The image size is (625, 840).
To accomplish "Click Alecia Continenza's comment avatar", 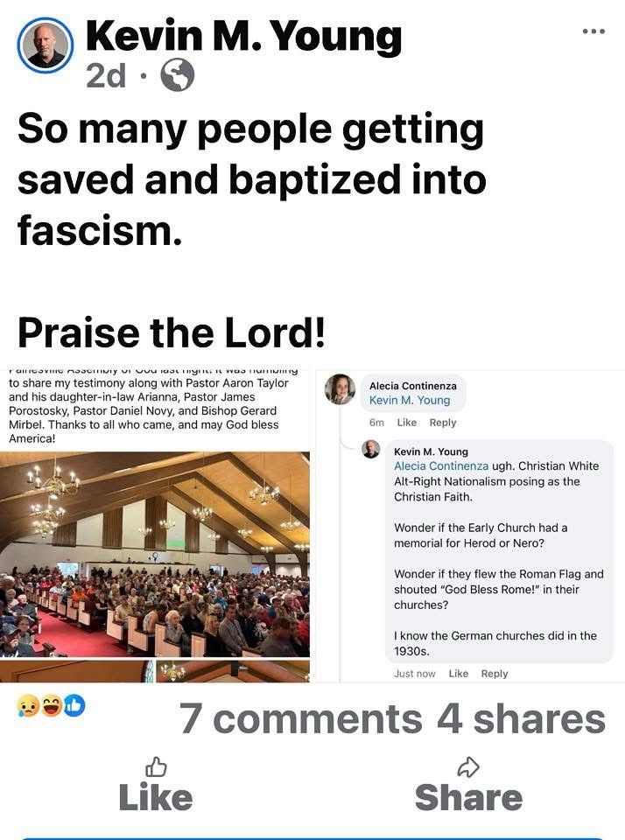I will tap(340, 389).
